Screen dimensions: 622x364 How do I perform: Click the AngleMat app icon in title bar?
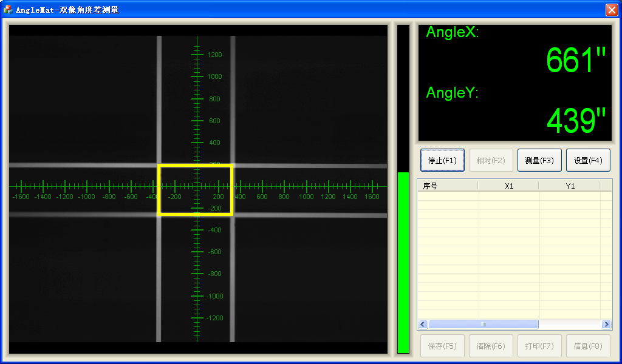click(8, 10)
